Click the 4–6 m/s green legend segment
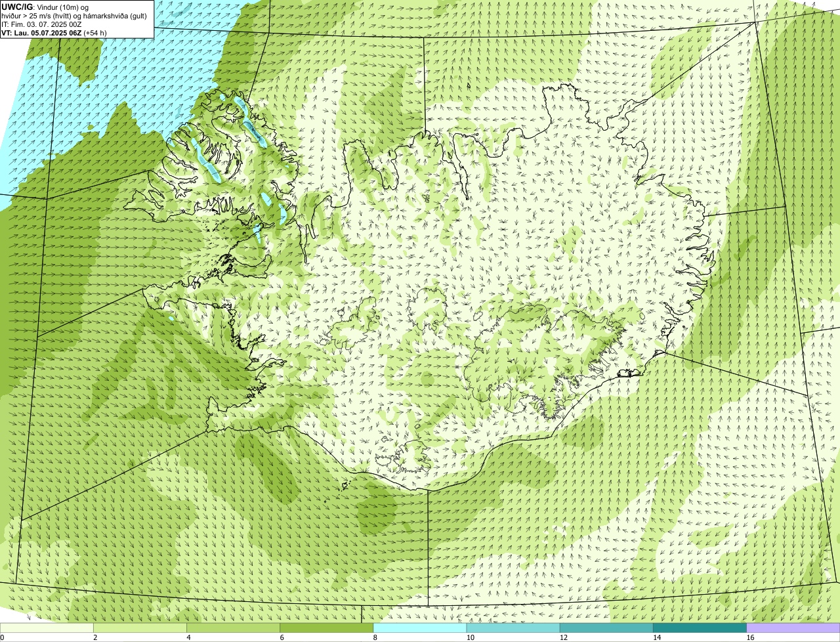 pyautogui.click(x=234, y=628)
